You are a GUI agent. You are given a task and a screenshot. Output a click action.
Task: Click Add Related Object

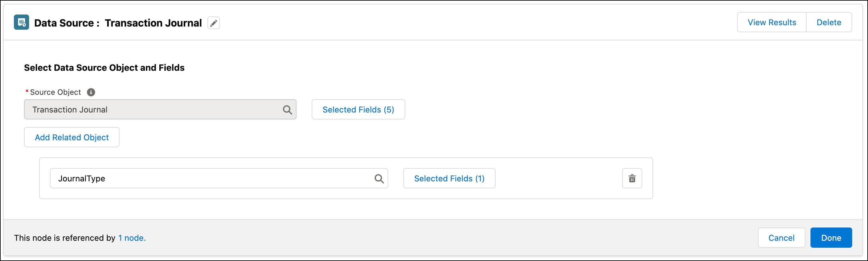click(x=71, y=137)
